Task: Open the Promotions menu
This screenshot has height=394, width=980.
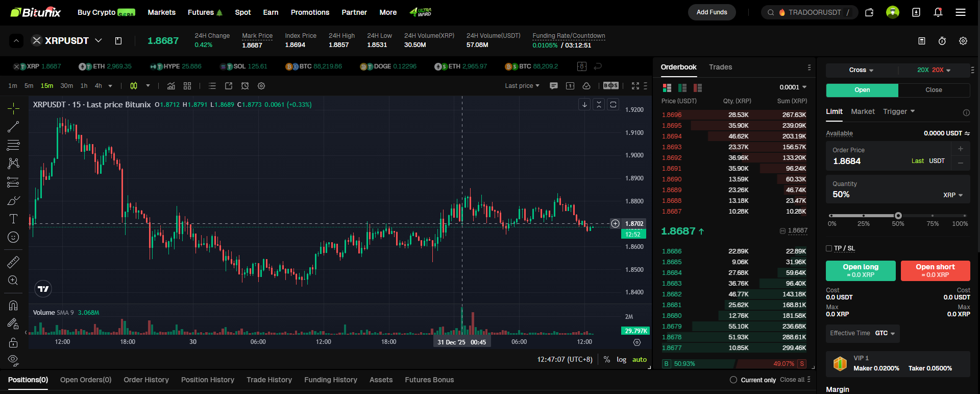Action: pyautogui.click(x=310, y=12)
